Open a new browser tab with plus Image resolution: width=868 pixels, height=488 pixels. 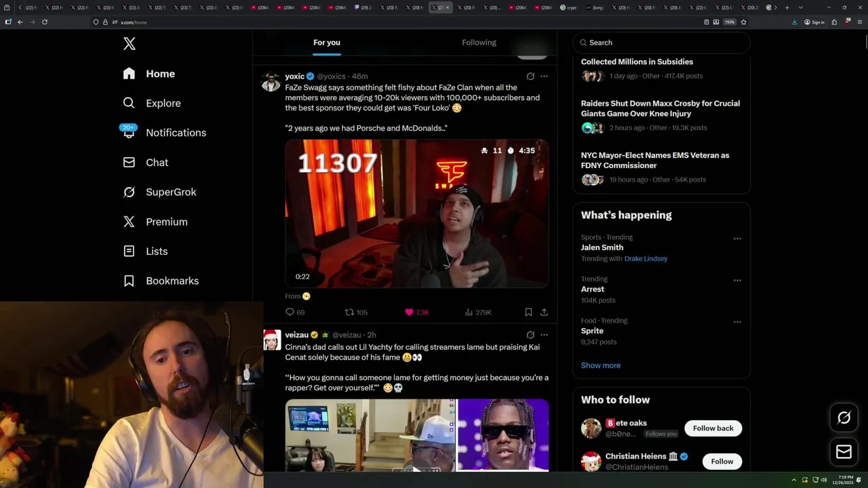(787, 7)
